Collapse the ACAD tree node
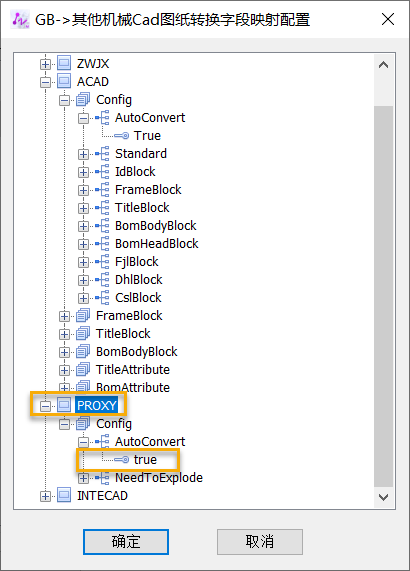 pyautogui.click(x=45, y=82)
